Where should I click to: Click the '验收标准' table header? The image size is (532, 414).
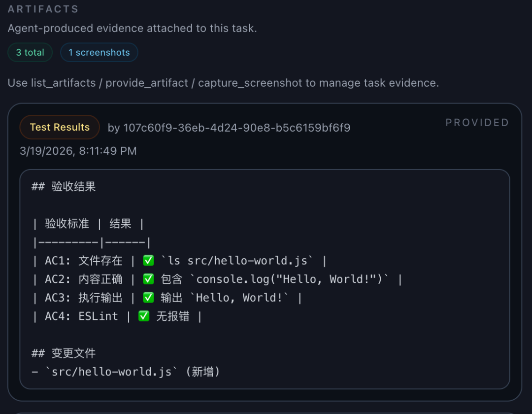pyautogui.click(x=67, y=224)
